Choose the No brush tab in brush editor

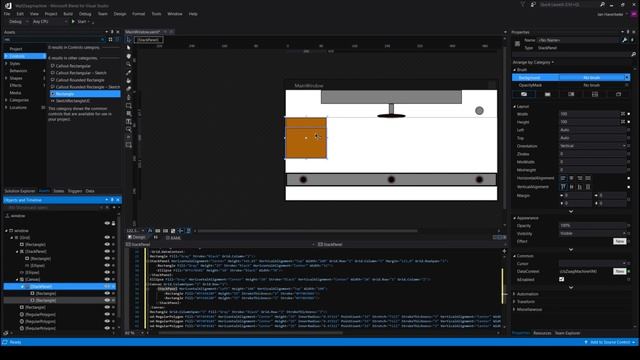click(524, 94)
